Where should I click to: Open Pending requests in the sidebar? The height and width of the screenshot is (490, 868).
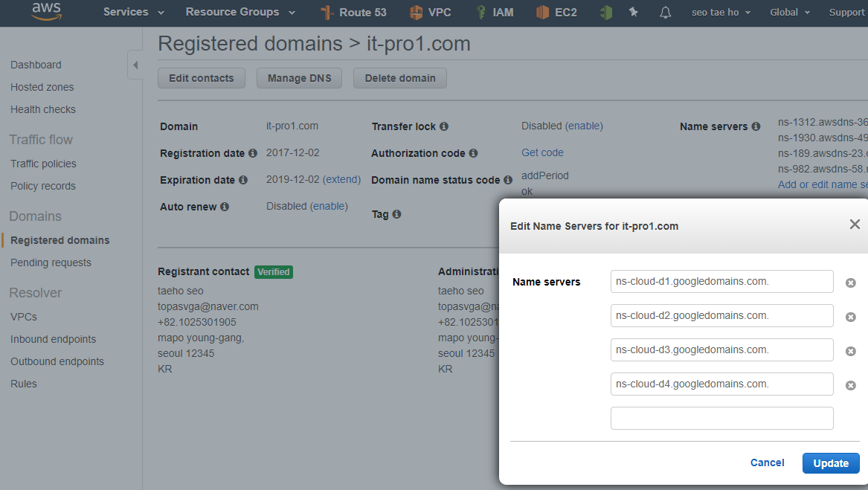51,262
